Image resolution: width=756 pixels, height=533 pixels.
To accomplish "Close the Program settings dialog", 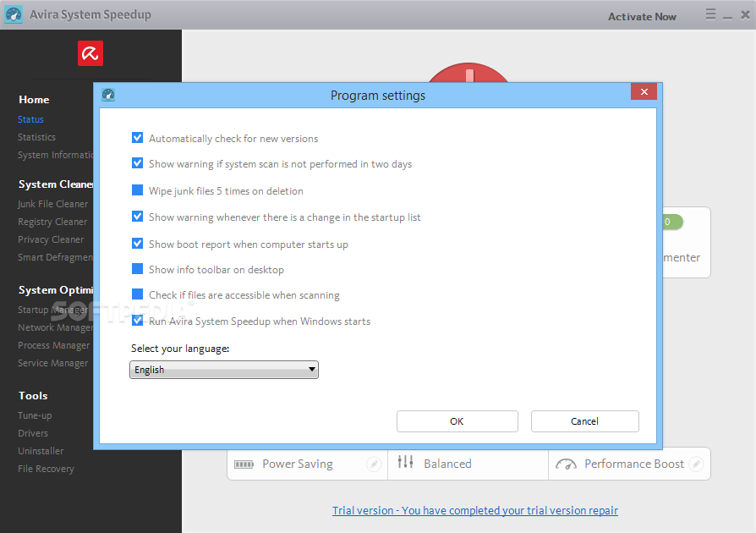I will [x=644, y=91].
